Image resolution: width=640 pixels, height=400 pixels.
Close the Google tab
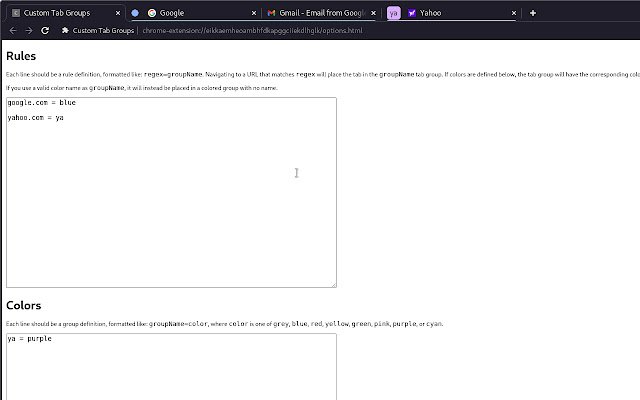pyautogui.click(x=253, y=13)
